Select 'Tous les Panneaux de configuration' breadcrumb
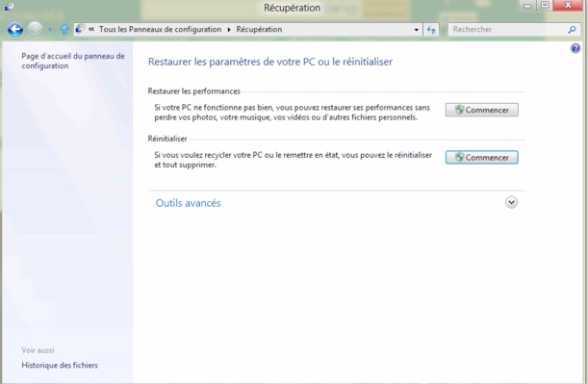The width and height of the screenshot is (588, 384). click(x=160, y=29)
